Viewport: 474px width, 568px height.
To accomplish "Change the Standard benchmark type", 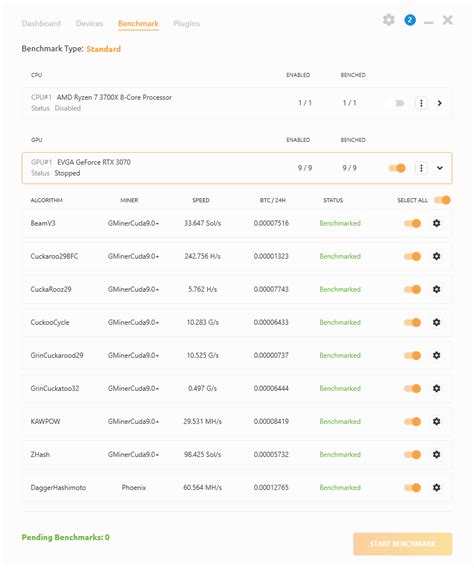I will point(104,49).
